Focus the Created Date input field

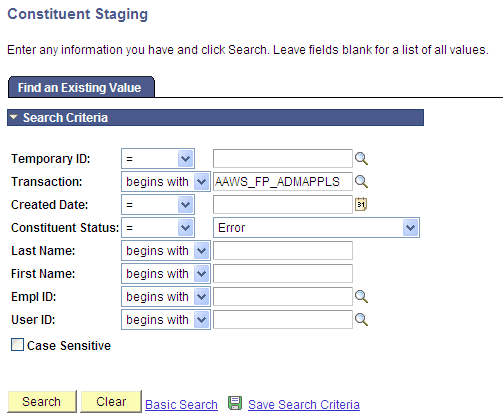(x=283, y=205)
